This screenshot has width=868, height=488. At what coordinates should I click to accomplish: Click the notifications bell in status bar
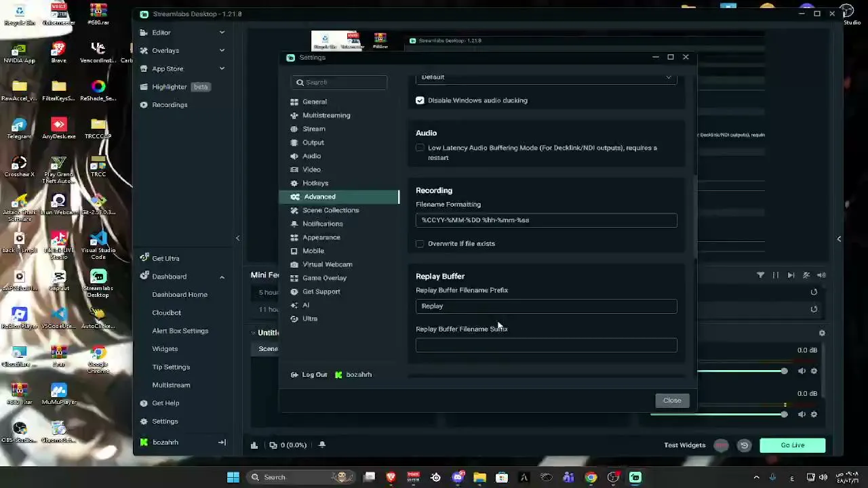(322, 445)
